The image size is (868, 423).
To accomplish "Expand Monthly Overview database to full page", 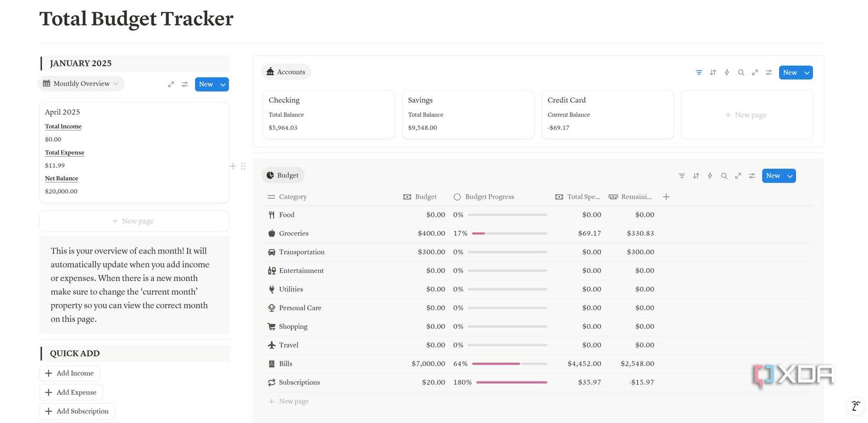I will coord(171,84).
